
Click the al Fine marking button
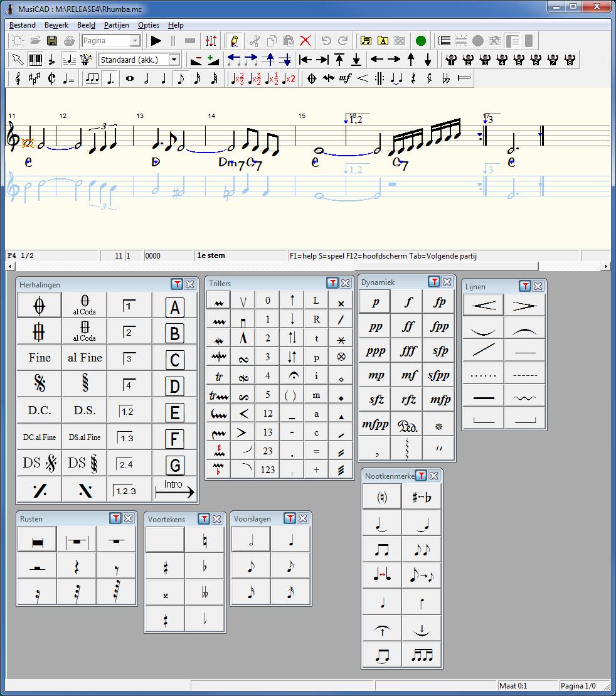[84, 358]
